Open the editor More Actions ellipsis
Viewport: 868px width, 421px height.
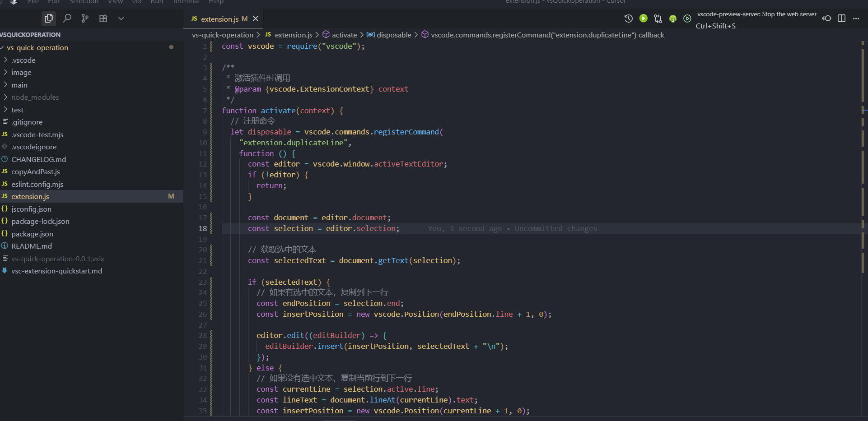point(856,19)
